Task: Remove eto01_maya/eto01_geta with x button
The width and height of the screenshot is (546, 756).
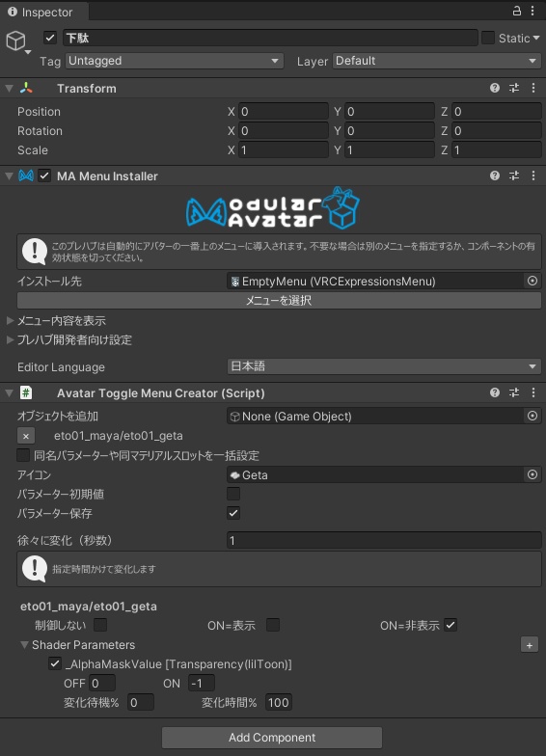Action: point(26,436)
